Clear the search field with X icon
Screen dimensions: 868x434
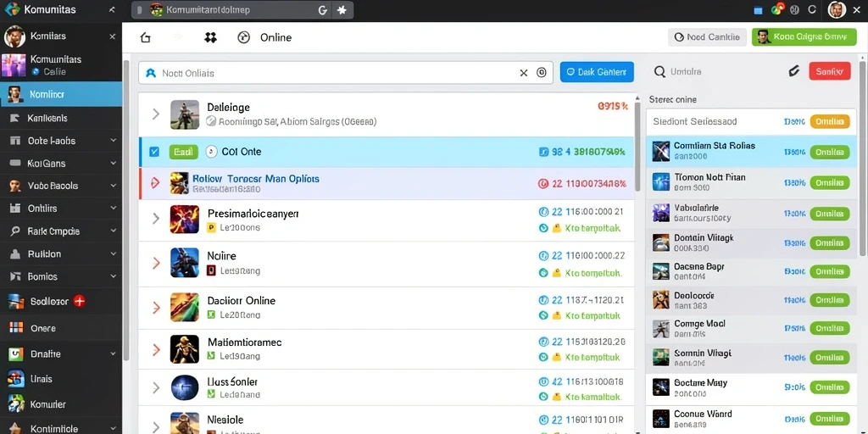(x=524, y=73)
